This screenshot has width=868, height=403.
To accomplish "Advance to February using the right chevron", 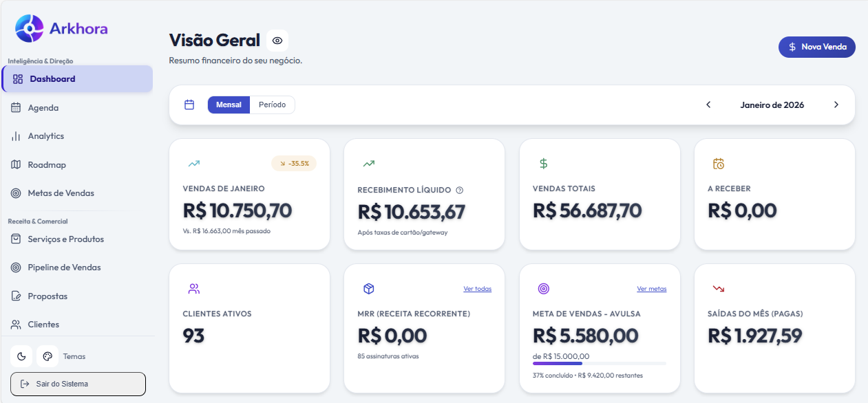I will pos(836,105).
